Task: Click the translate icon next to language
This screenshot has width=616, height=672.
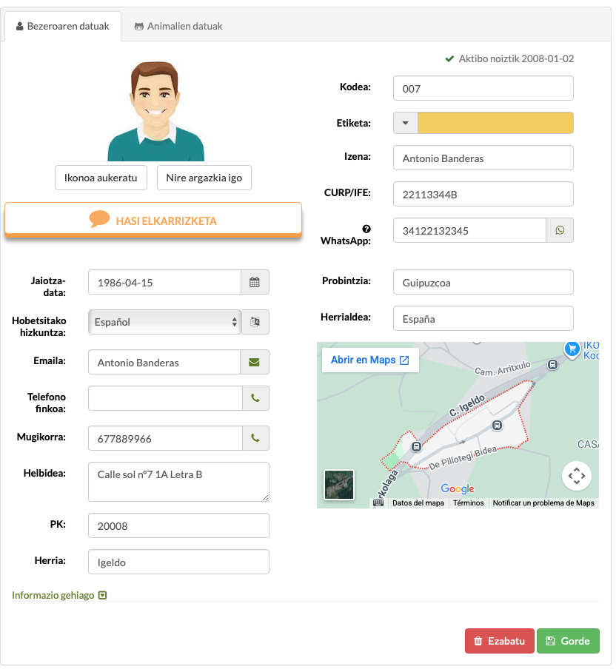Action: (255, 322)
